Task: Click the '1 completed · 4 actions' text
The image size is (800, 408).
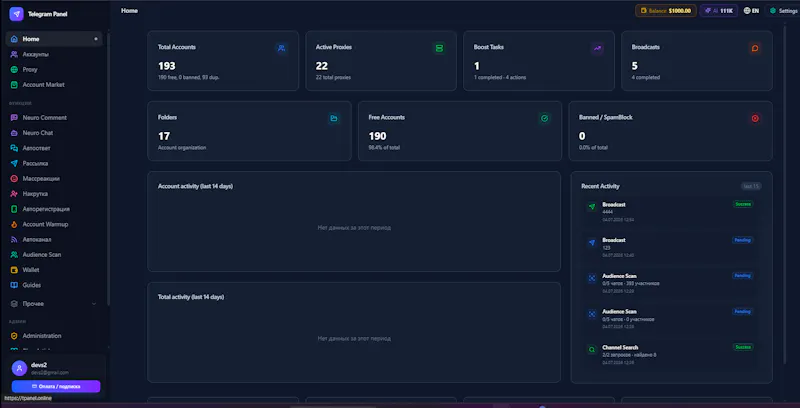Action: [500, 78]
